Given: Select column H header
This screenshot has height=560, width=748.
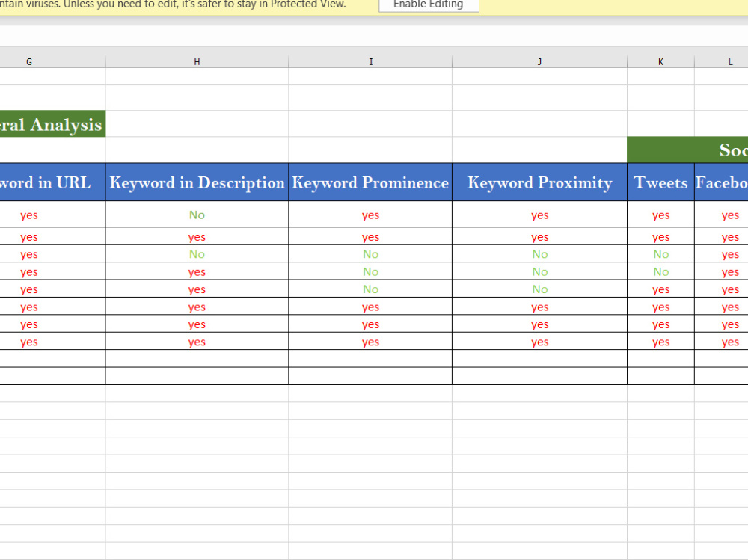Looking at the screenshot, I should coord(197,61).
